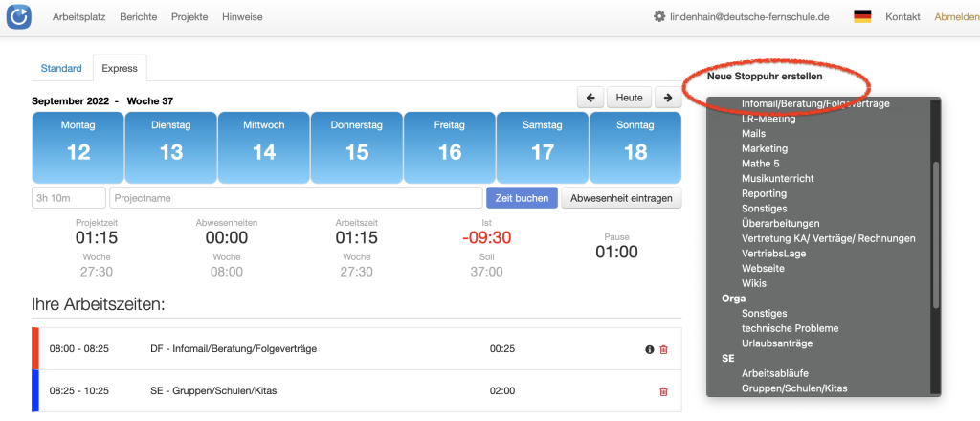Switch to the Standard tab
Viewport: 980px width, 421px height.
pyautogui.click(x=61, y=69)
